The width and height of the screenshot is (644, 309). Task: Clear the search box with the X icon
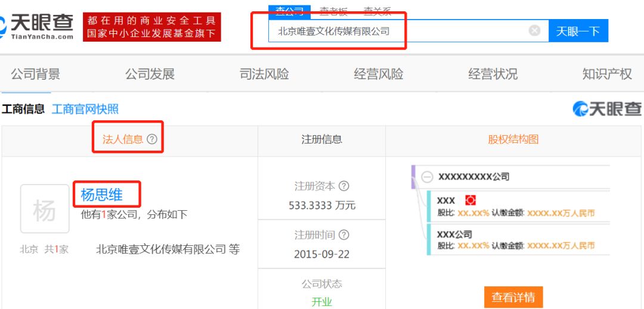pyautogui.click(x=534, y=31)
